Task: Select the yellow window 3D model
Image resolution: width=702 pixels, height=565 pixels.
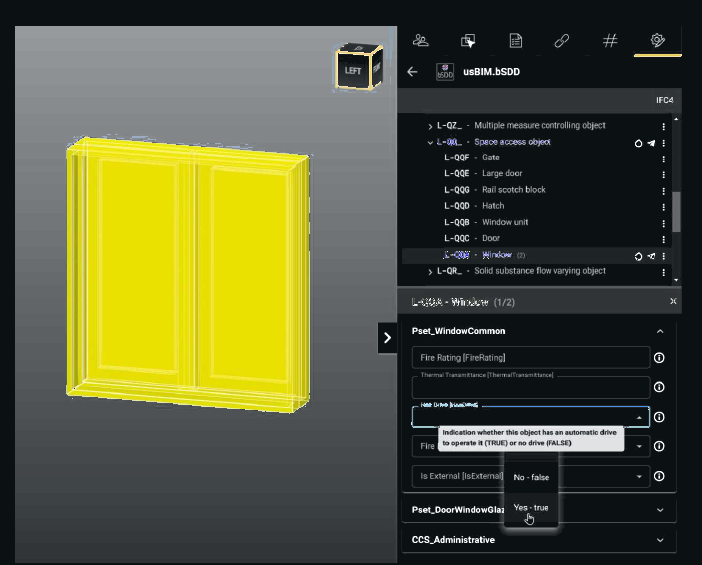Action: pos(188,274)
